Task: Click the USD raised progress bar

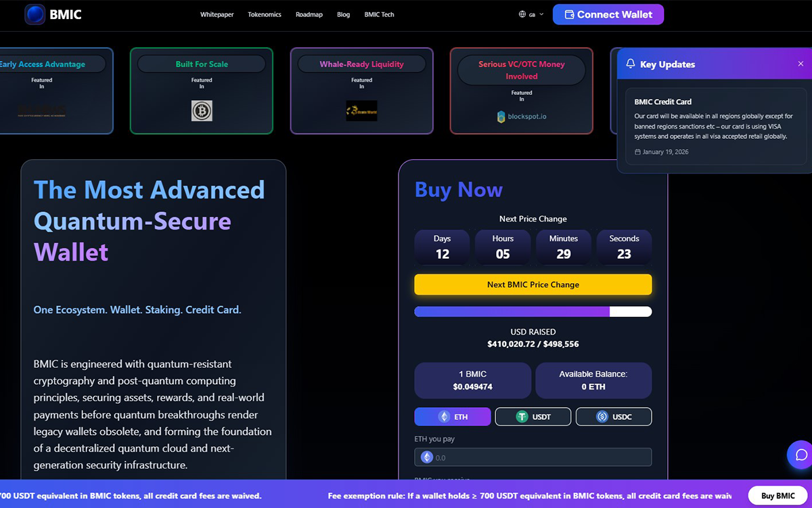Action: coord(533,312)
